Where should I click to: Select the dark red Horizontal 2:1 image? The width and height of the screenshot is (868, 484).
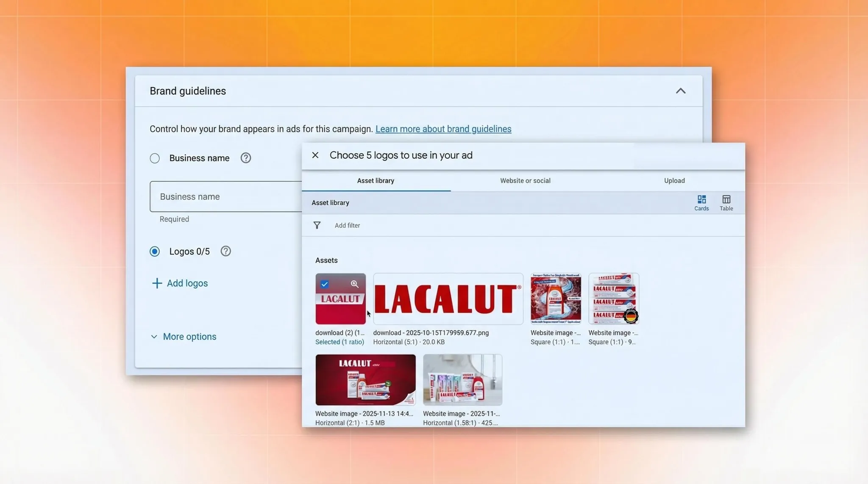[365, 380]
